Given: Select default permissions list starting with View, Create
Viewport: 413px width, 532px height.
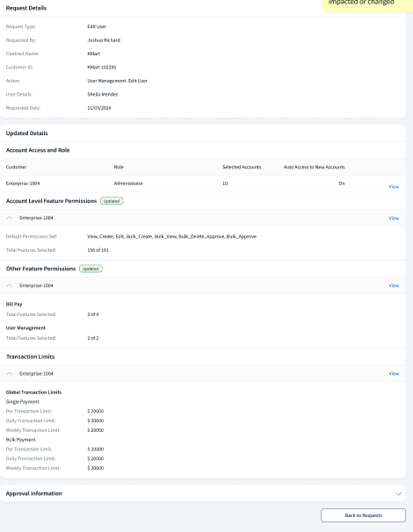Looking at the screenshot, I should coord(172,236).
